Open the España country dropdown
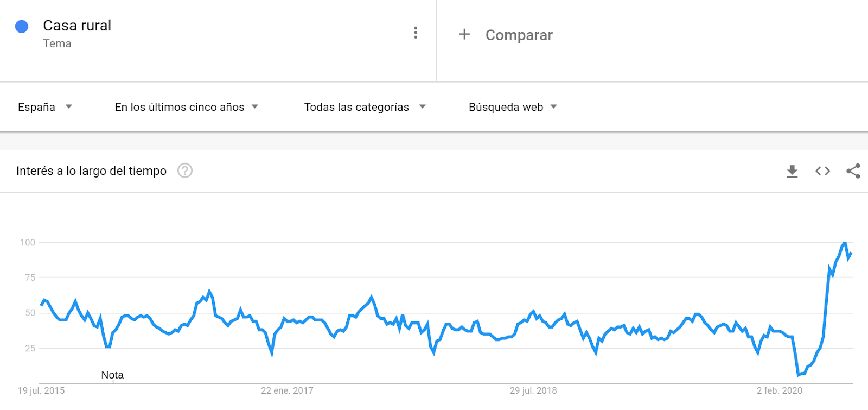The height and width of the screenshot is (410, 868). (45, 107)
